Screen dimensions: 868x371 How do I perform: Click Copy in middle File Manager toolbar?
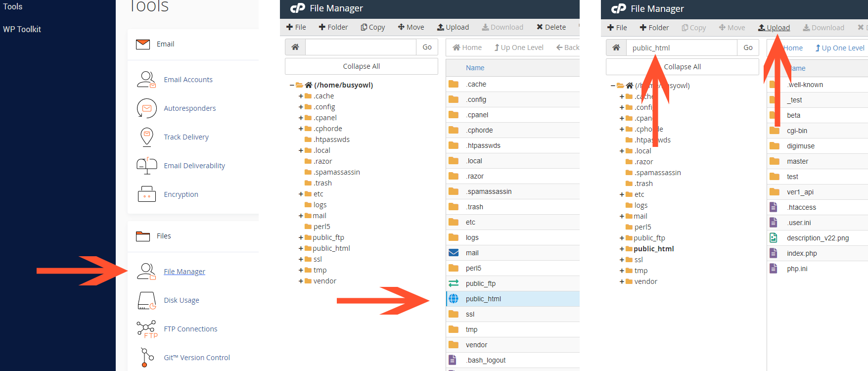click(373, 27)
